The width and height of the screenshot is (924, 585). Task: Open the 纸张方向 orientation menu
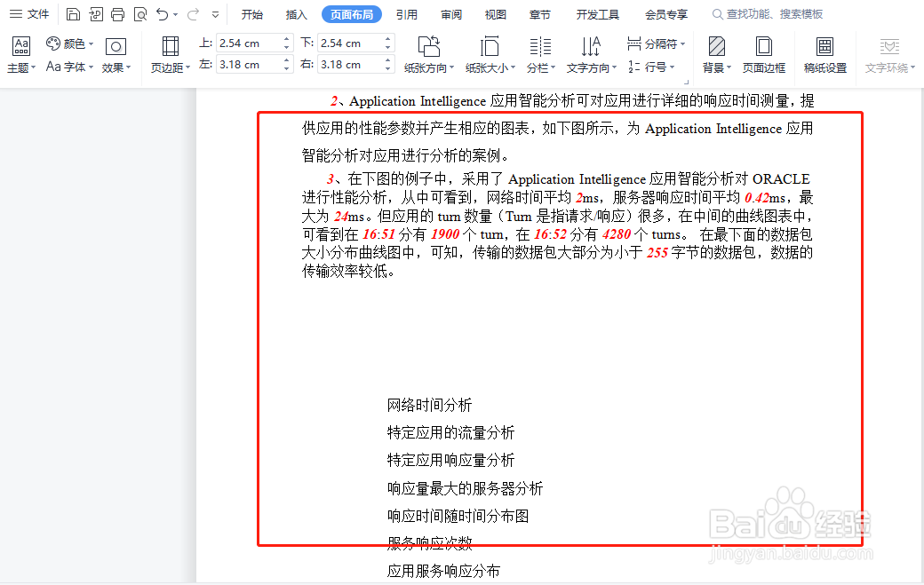coord(429,55)
